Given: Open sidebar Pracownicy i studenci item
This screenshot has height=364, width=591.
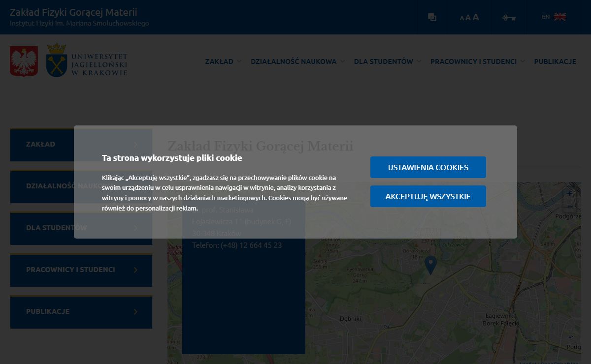Looking at the screenshot, I should [x=81, y=270].
